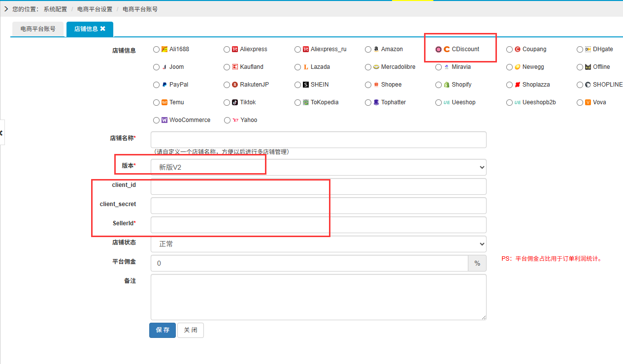Click the Kaufland logo icon
The height and width of the screenshot is (364, 623).
pos(235,67)
